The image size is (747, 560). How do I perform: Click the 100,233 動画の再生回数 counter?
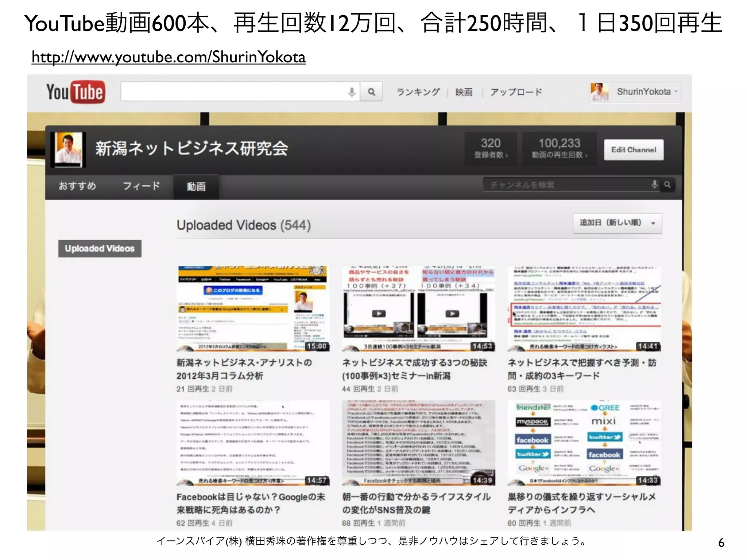pyautogui.click(x=559, y=148)
